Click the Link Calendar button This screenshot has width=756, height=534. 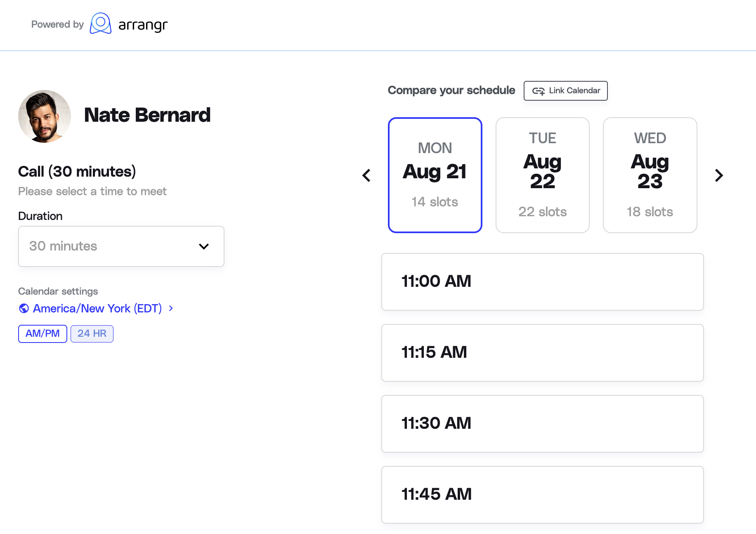pyautogui.click(x=566, y=91)
